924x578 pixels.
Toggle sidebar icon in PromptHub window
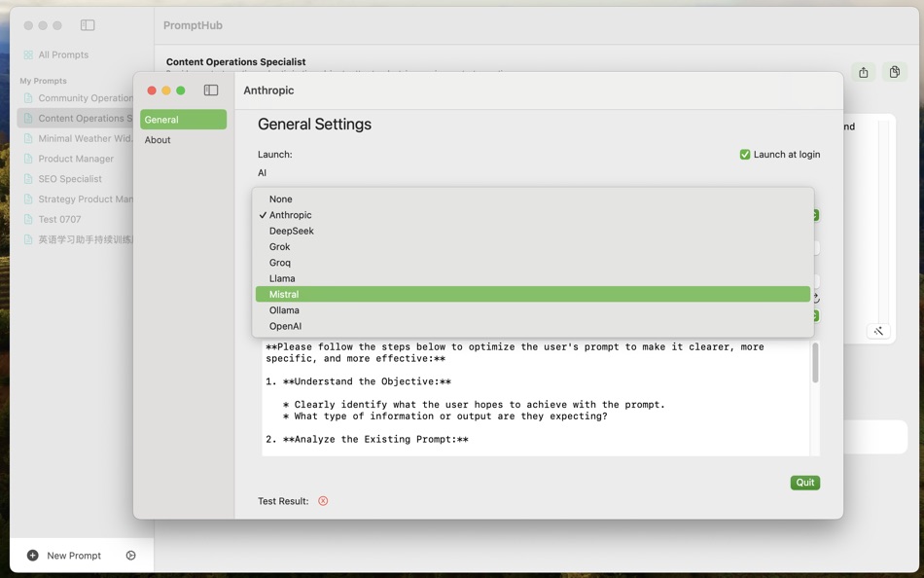(88, 24)
